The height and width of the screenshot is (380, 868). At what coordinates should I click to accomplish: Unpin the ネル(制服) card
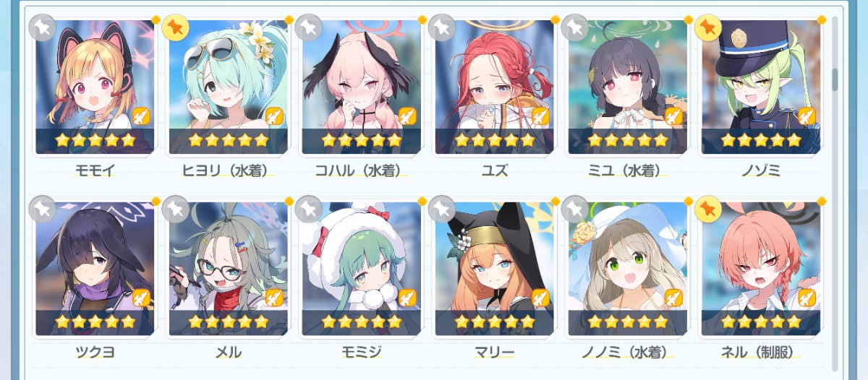click(708, 210)
